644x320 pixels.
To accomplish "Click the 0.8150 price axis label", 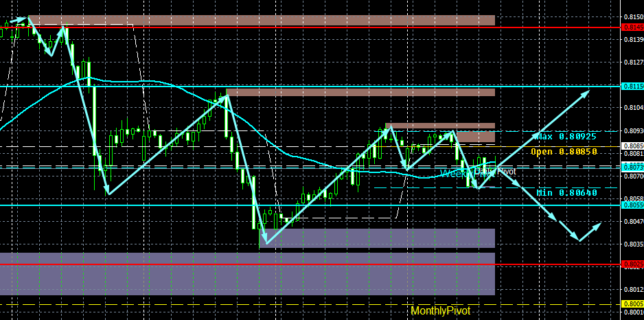I will coord(633,17).
